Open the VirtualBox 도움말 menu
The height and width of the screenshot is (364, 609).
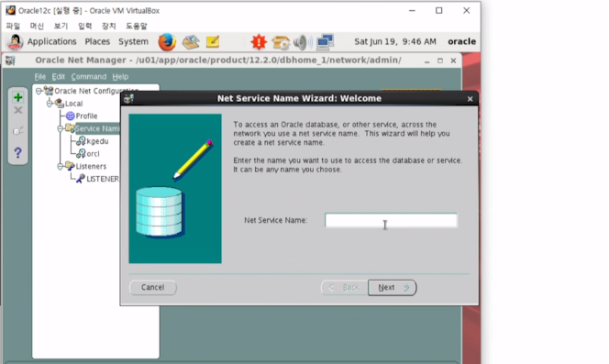pos(137,26)
